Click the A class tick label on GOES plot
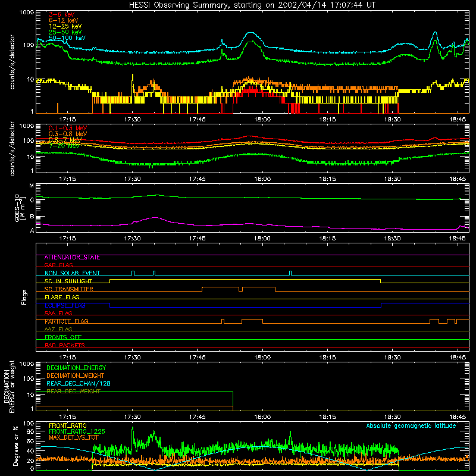Screen dimensions: 476x476 32,230
